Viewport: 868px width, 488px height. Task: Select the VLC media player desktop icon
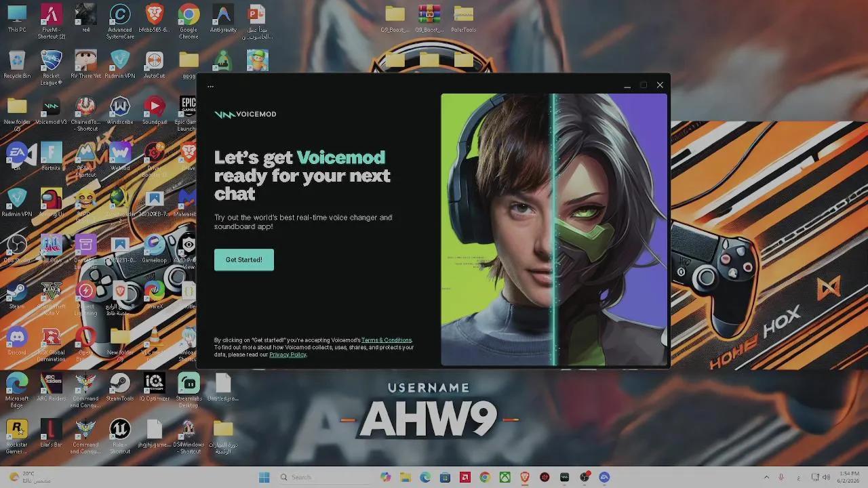tap(155, 340)
